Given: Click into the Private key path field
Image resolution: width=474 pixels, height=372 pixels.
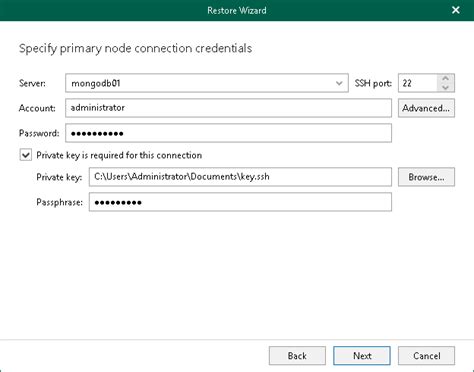Looking at the screenshot, I should (240, 177).
